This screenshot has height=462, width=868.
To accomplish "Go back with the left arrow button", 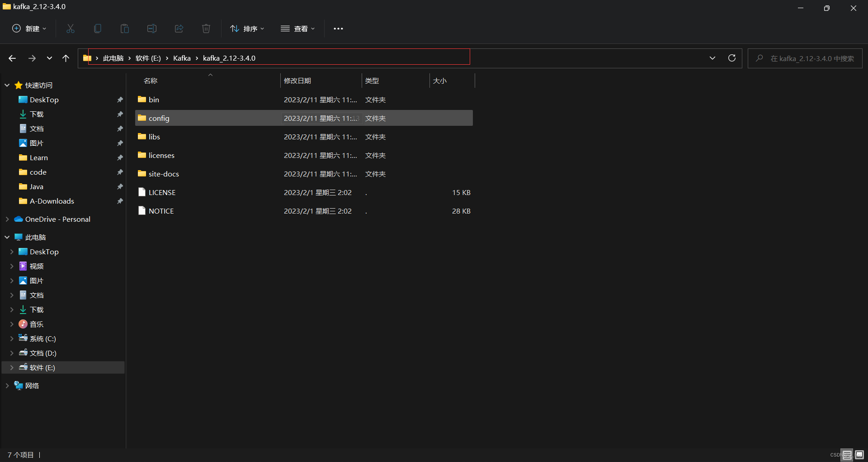I will pos(12,58).
